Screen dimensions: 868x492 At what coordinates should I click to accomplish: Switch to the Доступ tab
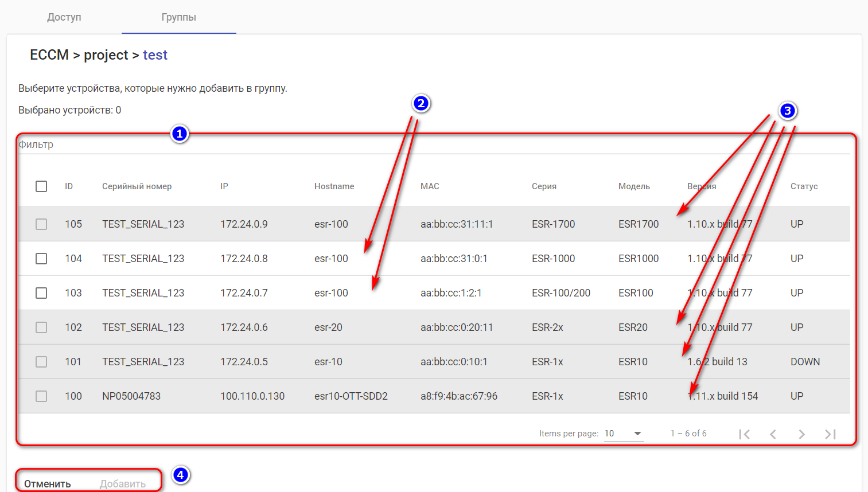(64, 17)
